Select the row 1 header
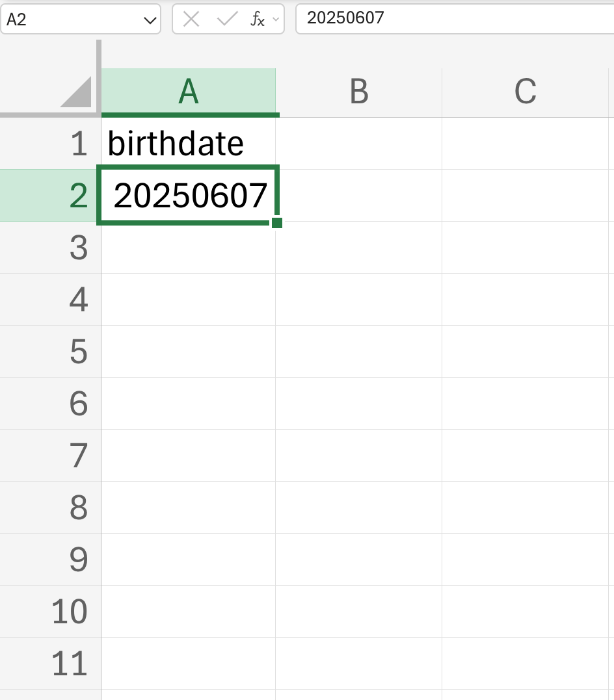 (x=51, y=143)
